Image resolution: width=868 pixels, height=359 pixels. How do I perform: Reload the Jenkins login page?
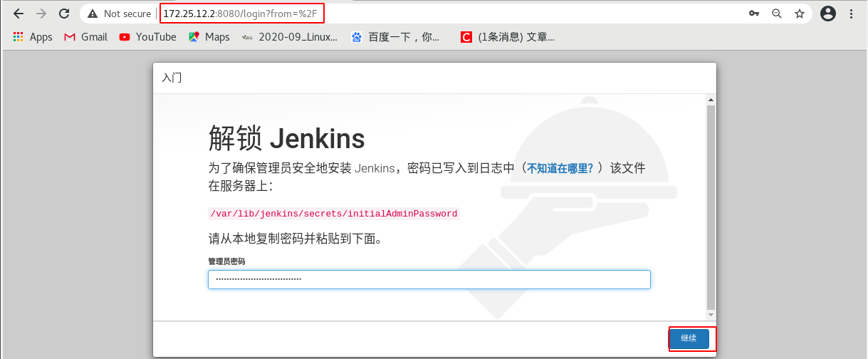pyautogui.click(x=64, y=14)
